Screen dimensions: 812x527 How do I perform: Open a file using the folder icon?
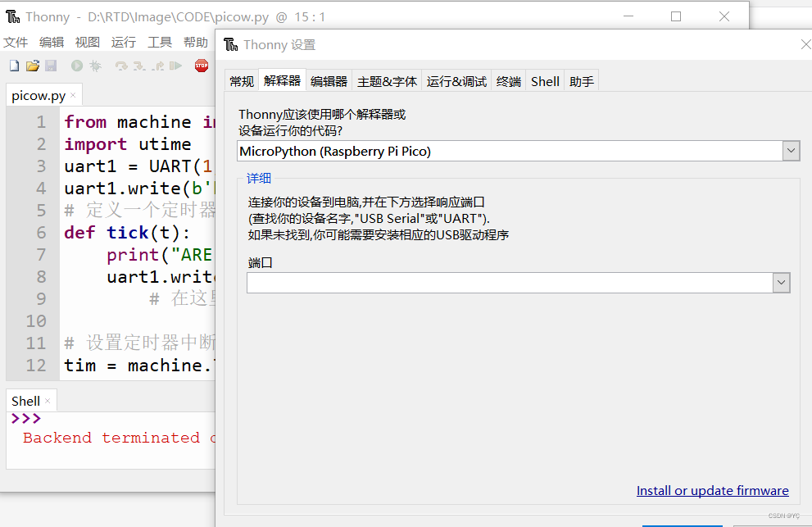33,66
